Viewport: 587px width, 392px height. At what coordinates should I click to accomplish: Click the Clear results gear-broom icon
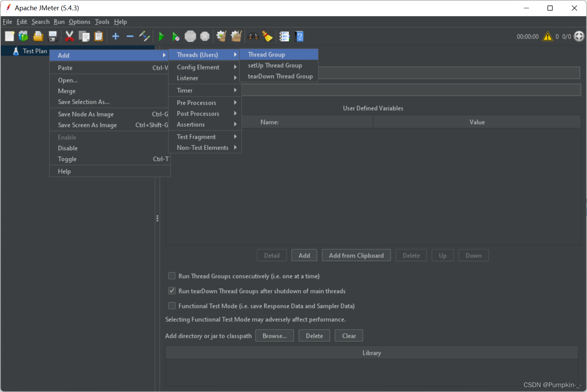221,36
